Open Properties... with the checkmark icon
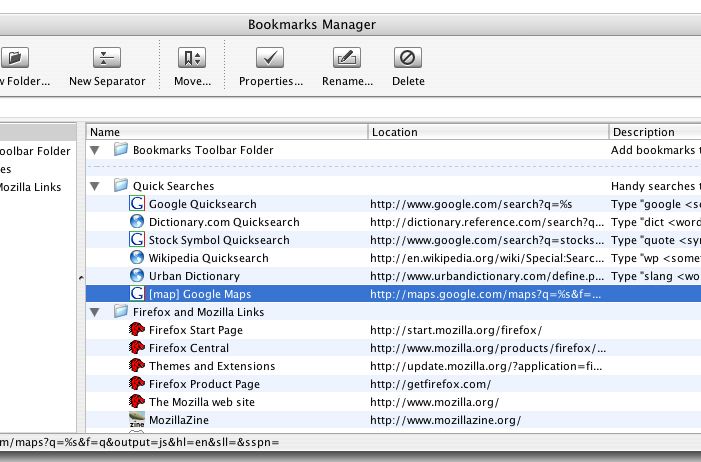This screenshot has height=462, width=701. pyautogui.click(x=270, y=58)
